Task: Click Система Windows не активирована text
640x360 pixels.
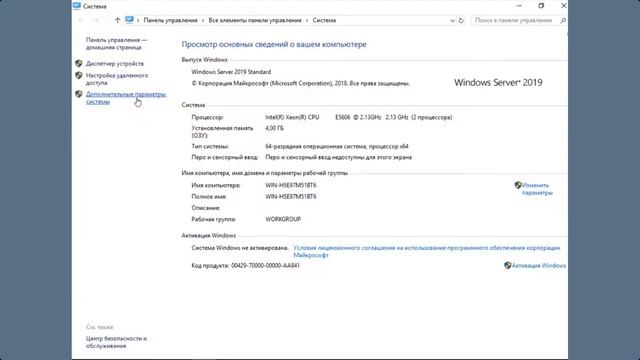Action: click(240, 248)
